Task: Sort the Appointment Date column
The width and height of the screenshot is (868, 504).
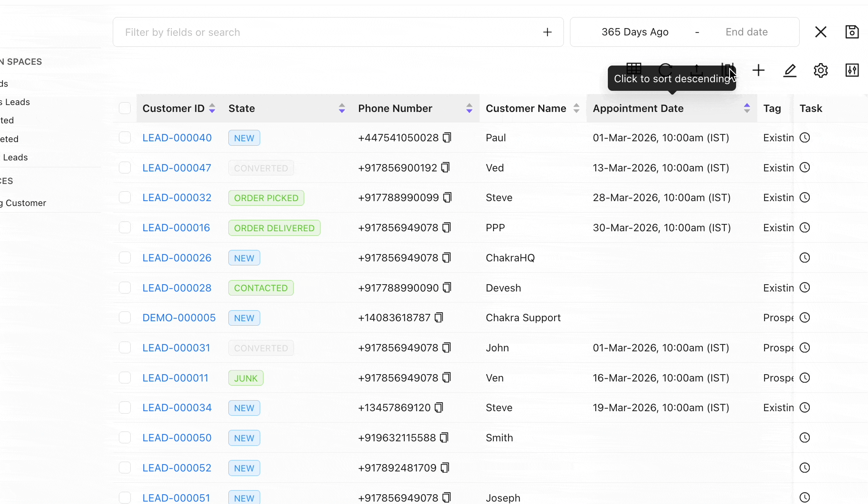Action: click(747, 108)
